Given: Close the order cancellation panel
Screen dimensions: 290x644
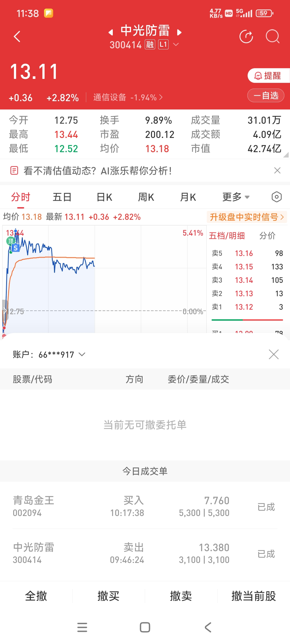Looking at the screenshot, I should pos(274,354).
